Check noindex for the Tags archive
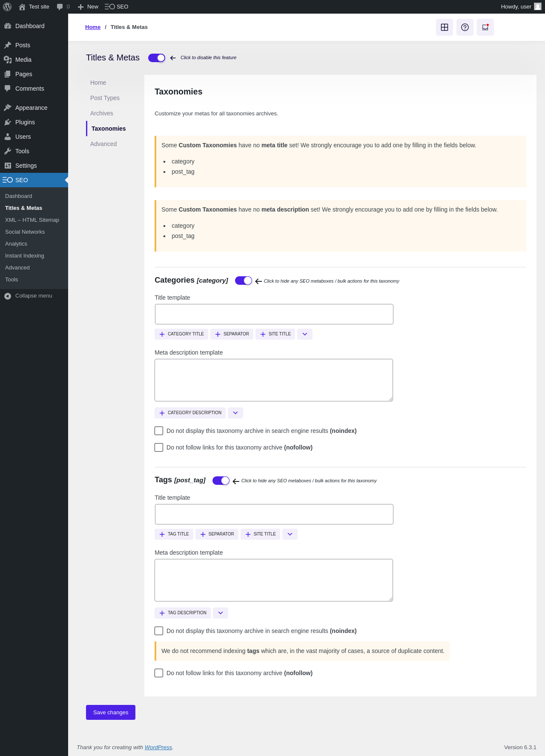Viewport: 545px width, 756px height. [159, 631]
